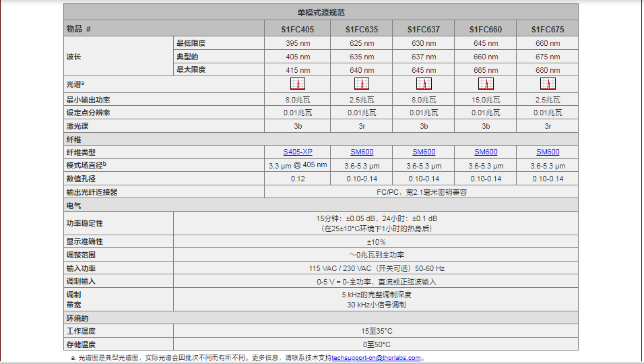Select the S1FC660 column header

pyautogui.click(x=486, y=29)
